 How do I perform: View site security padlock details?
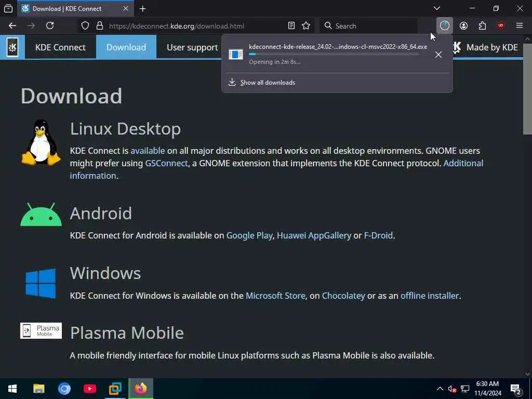tap(99, 26)
